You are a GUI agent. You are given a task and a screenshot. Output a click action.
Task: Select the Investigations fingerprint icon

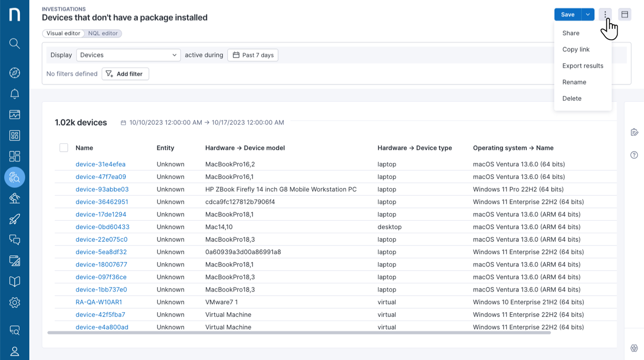pyautogui.click(x=15, y=177)
